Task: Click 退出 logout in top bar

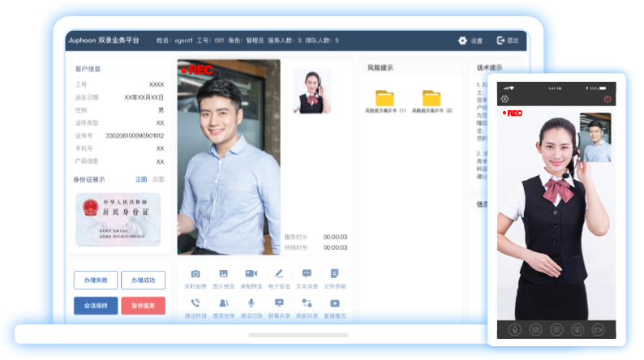Action: (507, 41)
